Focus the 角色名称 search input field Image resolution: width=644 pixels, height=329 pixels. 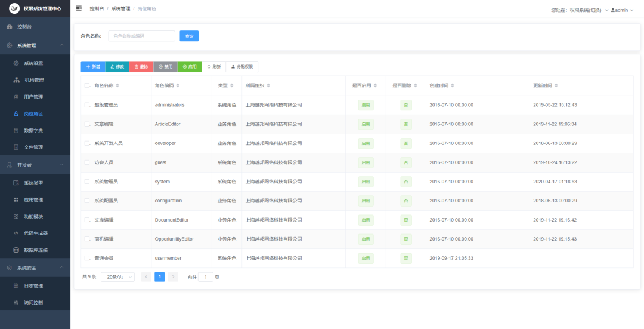[x=142, y=36]
